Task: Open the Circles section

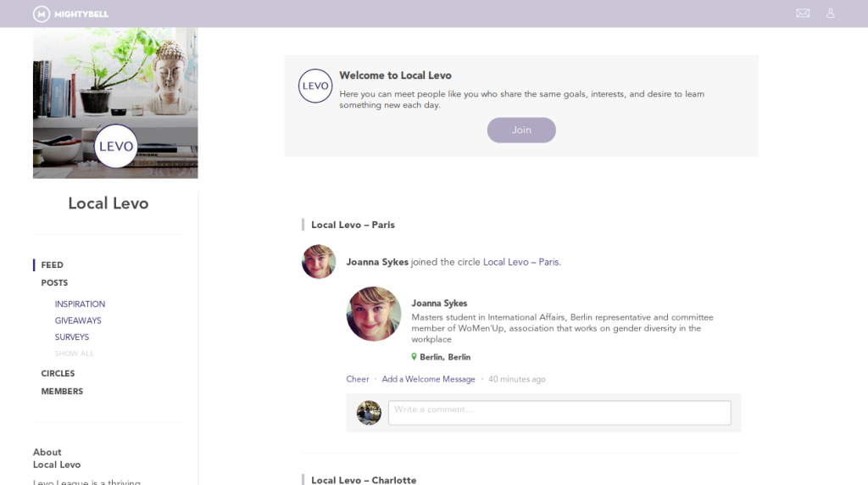Action: [58, 374]
